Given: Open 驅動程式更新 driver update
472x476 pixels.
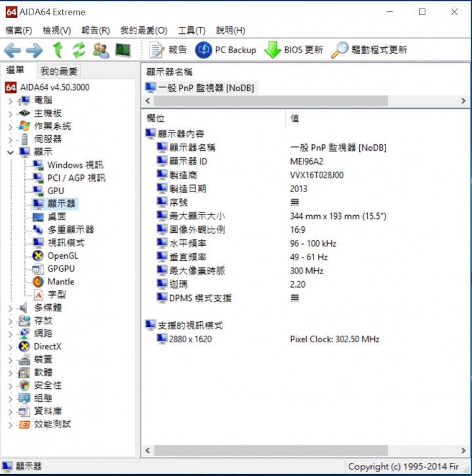Looking at the screenshot, I should (x=369, y=50).
